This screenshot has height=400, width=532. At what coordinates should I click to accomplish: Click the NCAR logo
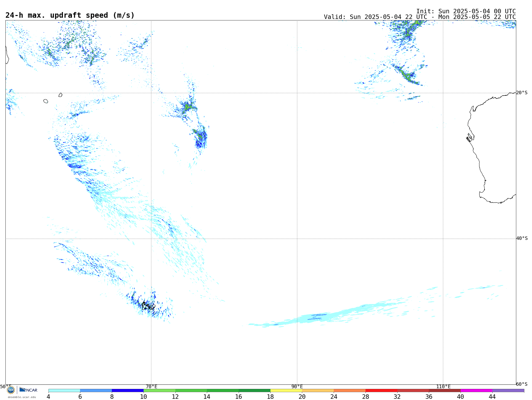pos(29,390)
